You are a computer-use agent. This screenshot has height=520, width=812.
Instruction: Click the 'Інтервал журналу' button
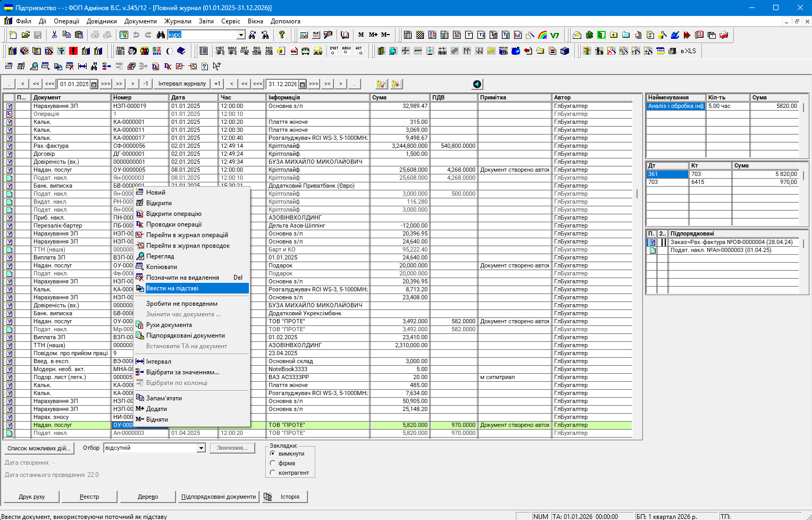(182, 84)
